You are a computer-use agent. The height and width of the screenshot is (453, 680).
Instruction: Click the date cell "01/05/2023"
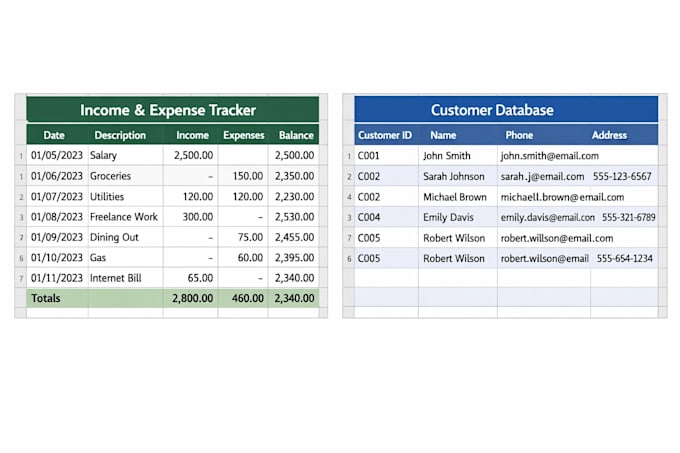click(56, 155)
